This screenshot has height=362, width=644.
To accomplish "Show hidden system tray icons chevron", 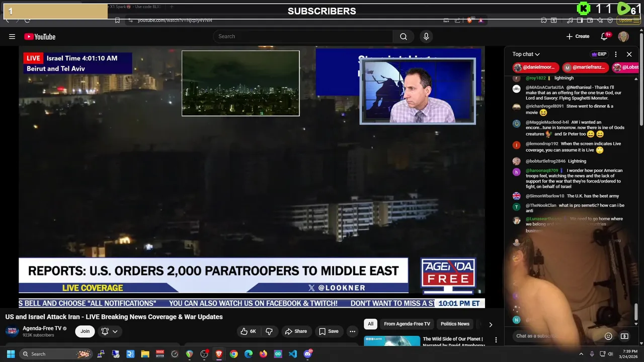I will click(581, 354).
